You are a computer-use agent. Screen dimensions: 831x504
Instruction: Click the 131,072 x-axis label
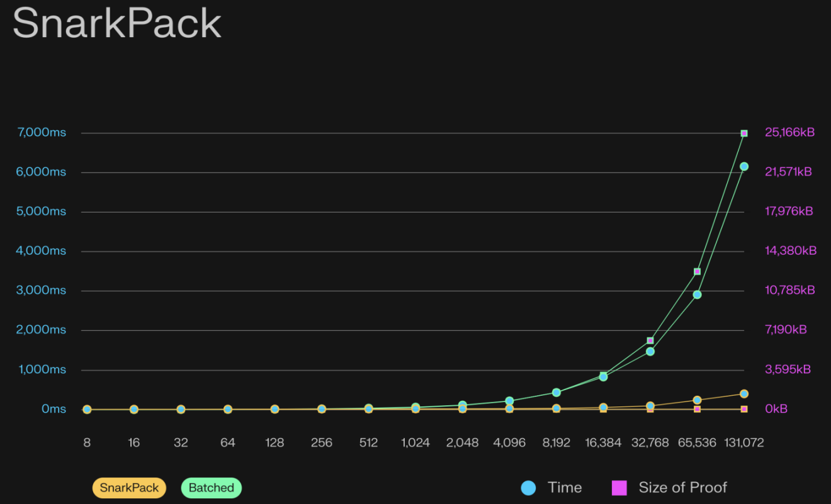(744, 442)
